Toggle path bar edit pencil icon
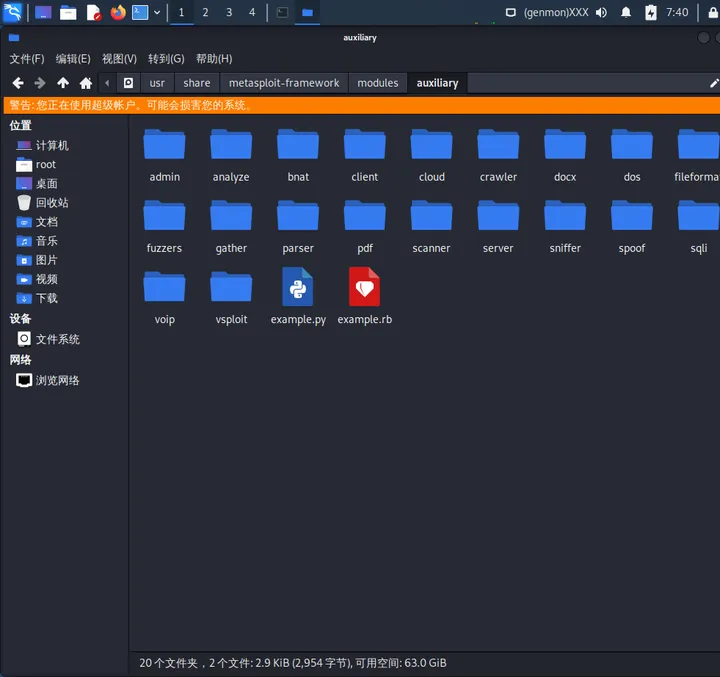The image size is (720, 677). click(714, 83)
